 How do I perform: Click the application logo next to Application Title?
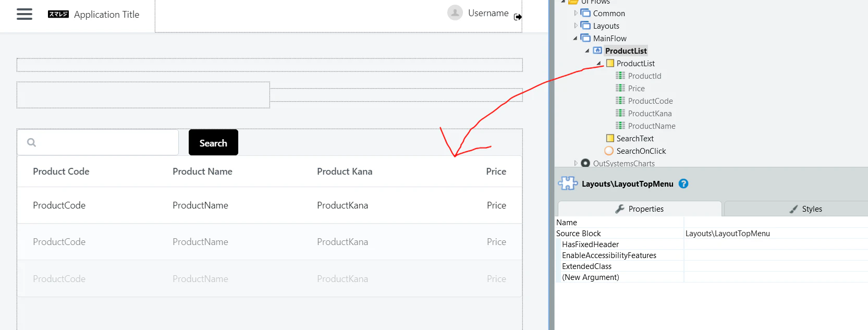pyautogui.click(x=58, y=14)
